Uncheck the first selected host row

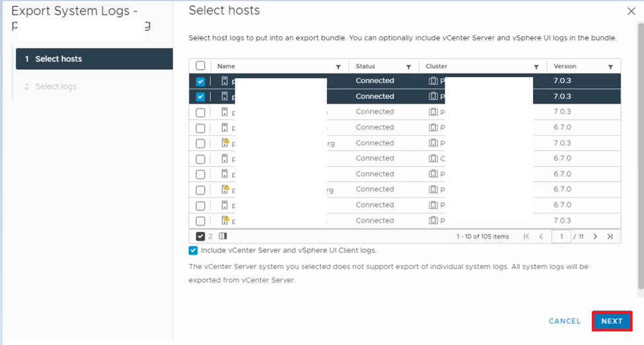click(x=200, y=81)
